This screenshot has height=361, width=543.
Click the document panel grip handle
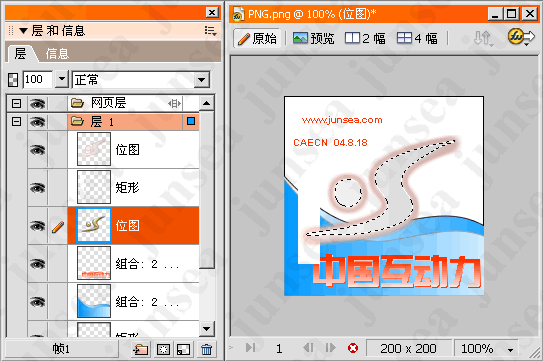tap(534, 353)
